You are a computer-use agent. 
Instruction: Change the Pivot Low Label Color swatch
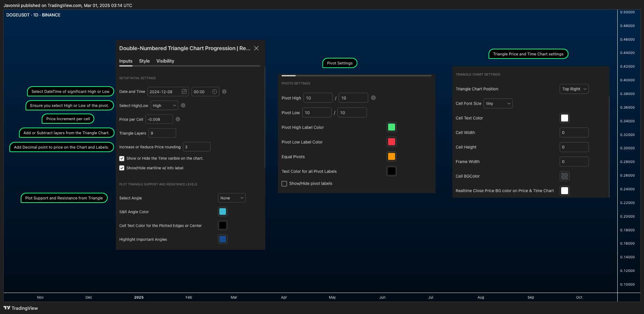[x=392, y=142]
